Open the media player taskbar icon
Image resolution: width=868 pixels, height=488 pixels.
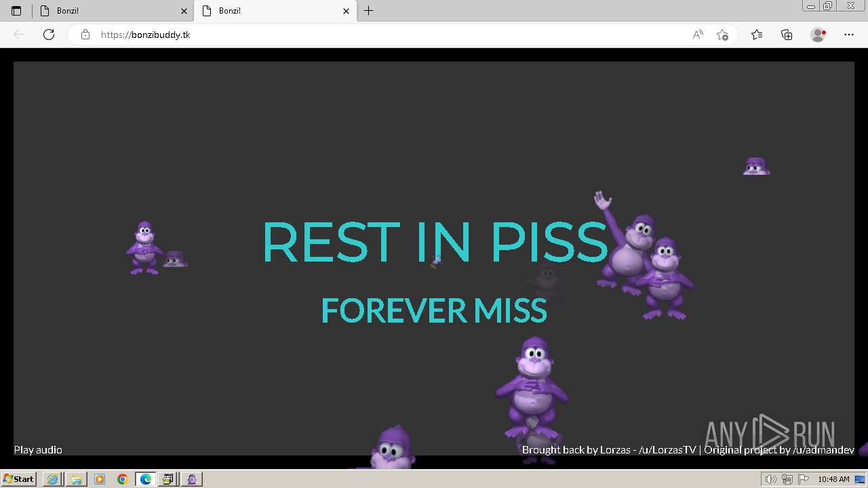(x=100, y=479)
